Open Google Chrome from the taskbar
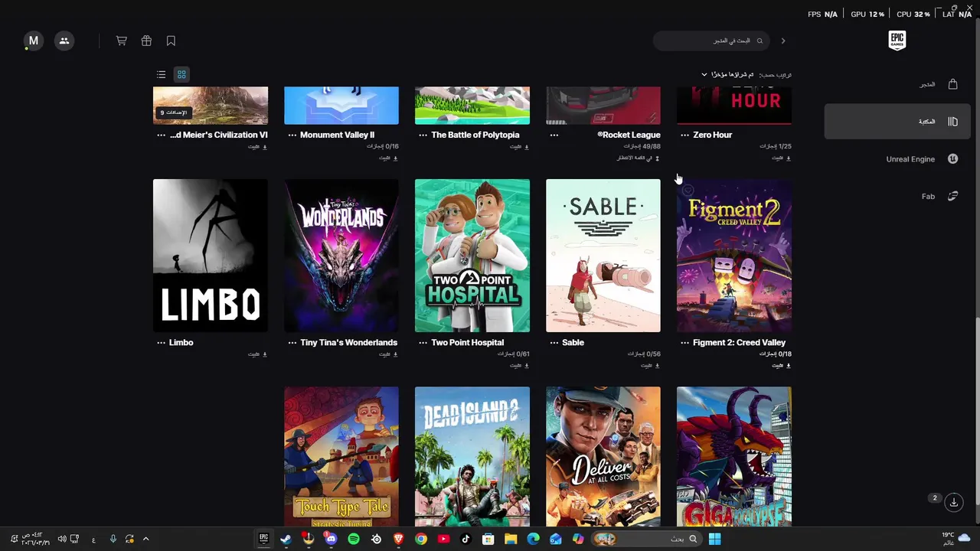 (x=421, y=539)
